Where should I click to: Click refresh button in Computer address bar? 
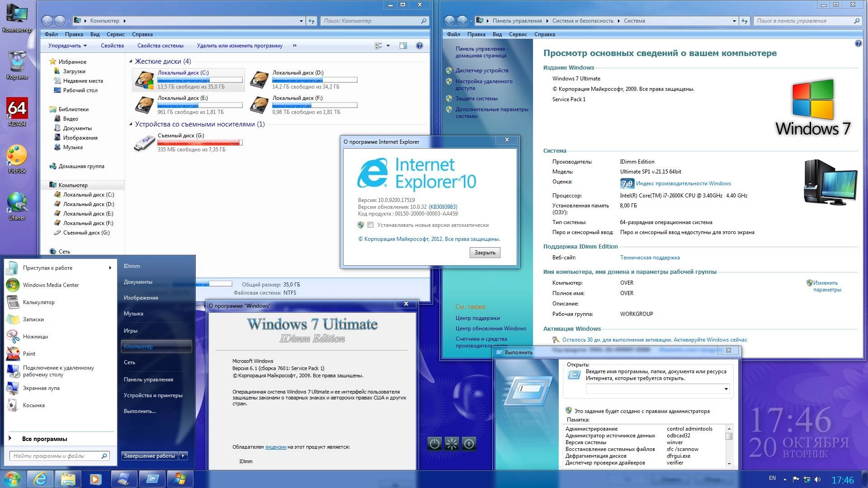tap(311, 21)
